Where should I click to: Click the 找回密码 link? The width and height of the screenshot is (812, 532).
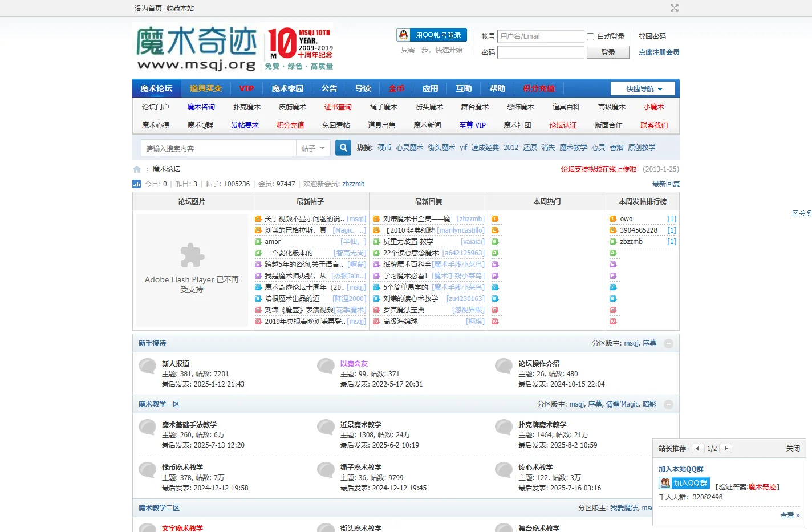tap(652, 36)
